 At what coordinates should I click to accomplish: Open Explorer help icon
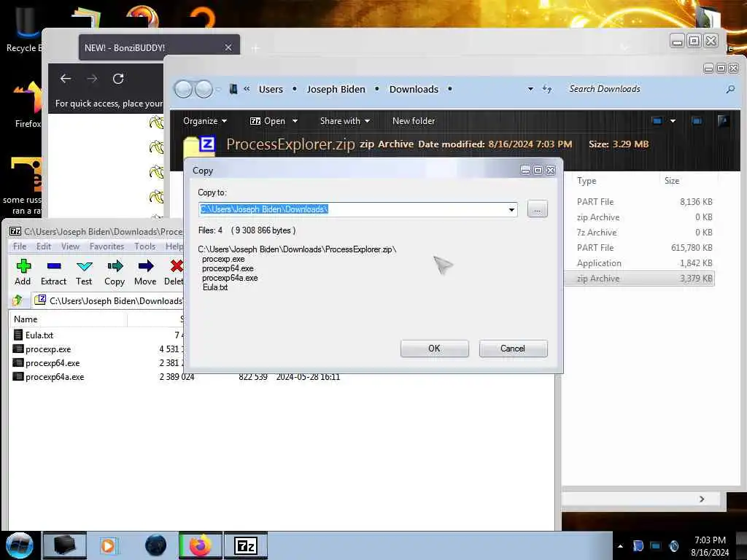click(x=723, y=121)
